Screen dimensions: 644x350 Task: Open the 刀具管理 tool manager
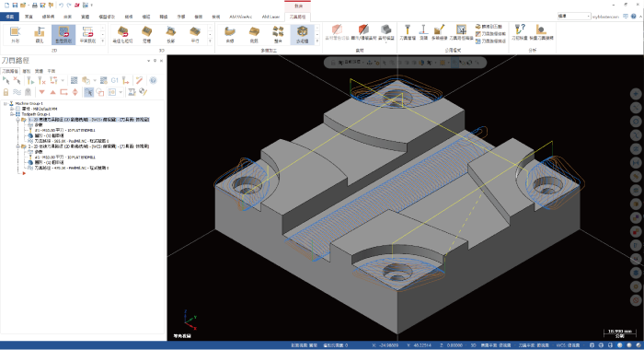[x=408, y=32]
